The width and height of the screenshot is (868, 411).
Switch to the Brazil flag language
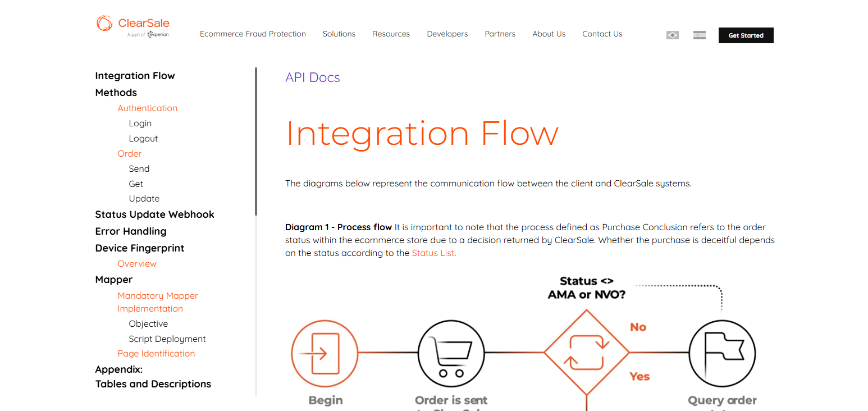(x=673, y=35)
